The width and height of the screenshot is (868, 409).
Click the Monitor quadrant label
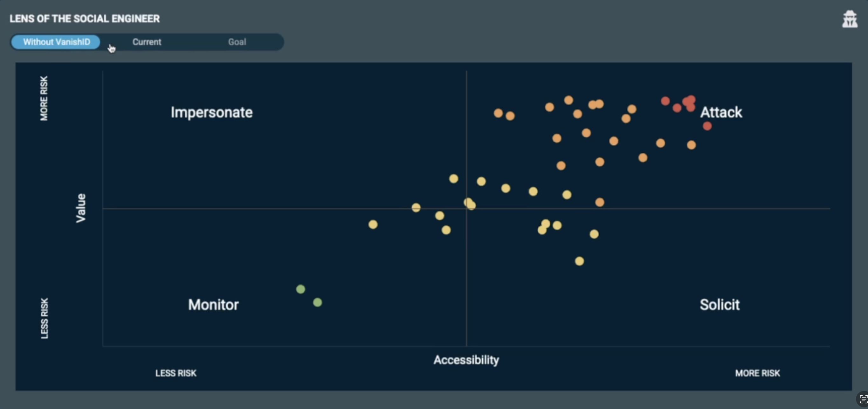click(x=213, y=304)
